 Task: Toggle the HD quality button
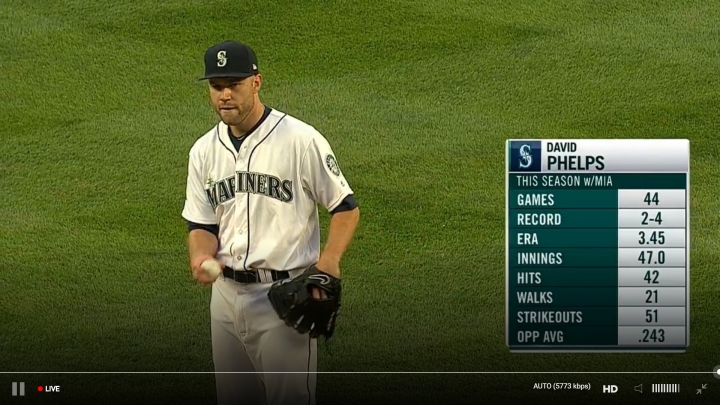tap(610, 389)
